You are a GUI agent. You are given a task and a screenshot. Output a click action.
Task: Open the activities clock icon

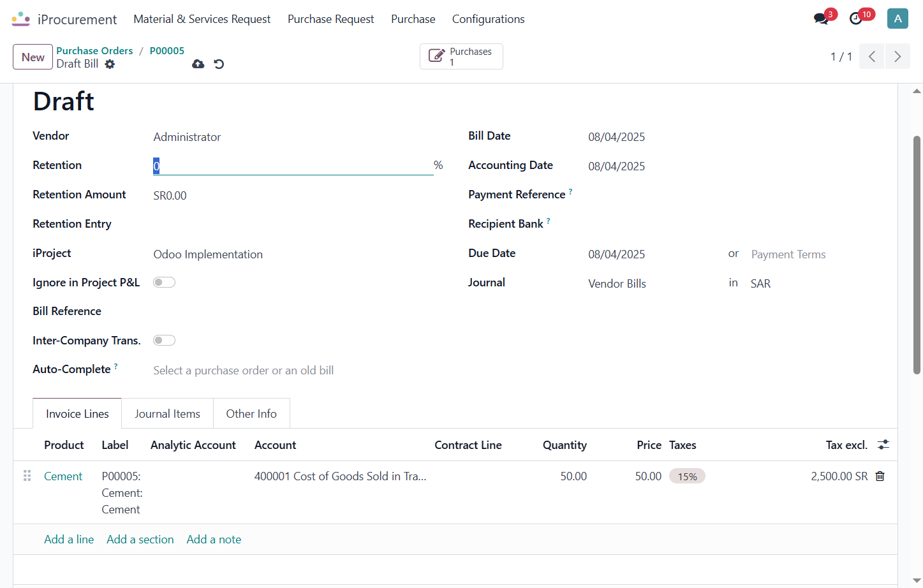click(x=856, y=19)
